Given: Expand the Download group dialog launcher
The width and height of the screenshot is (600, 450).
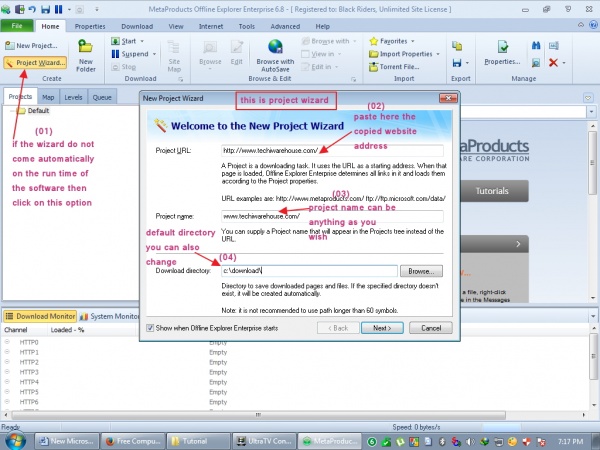Looking at the screenshot, I should pos(180,79).
